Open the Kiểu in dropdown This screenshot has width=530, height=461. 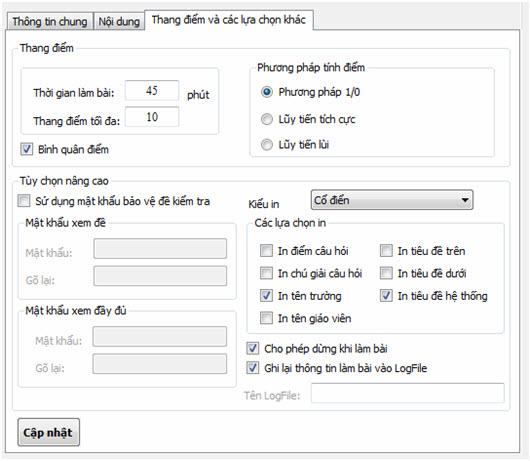click(x=392, y=200)
